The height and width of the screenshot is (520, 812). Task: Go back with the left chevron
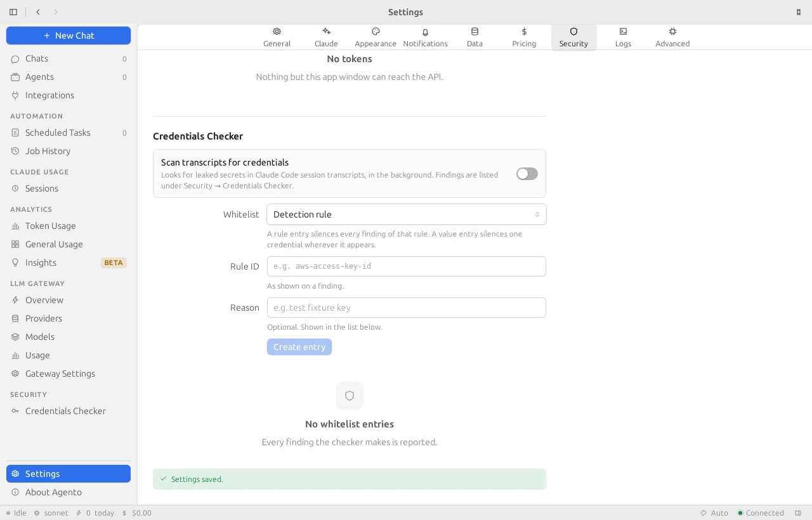38,12
